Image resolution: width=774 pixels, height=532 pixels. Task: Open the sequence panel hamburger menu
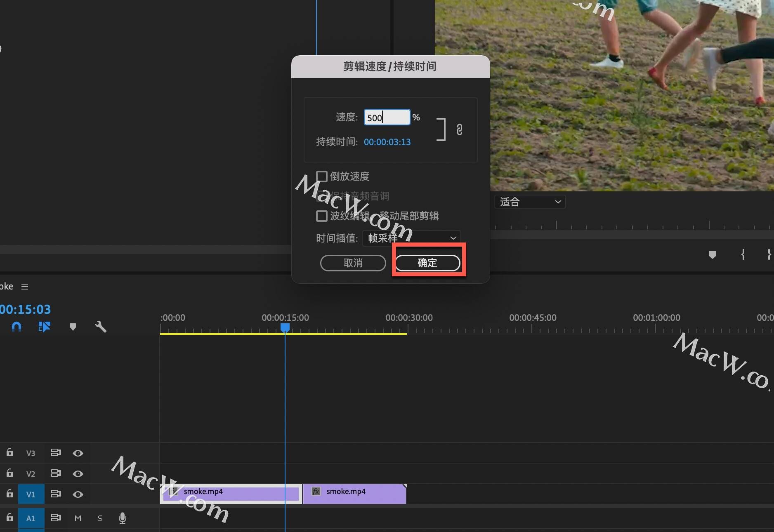pos(25,287)
